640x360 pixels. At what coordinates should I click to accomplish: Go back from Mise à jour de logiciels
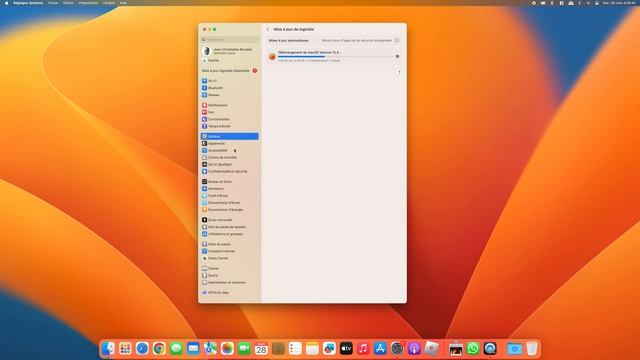point(268,29)
